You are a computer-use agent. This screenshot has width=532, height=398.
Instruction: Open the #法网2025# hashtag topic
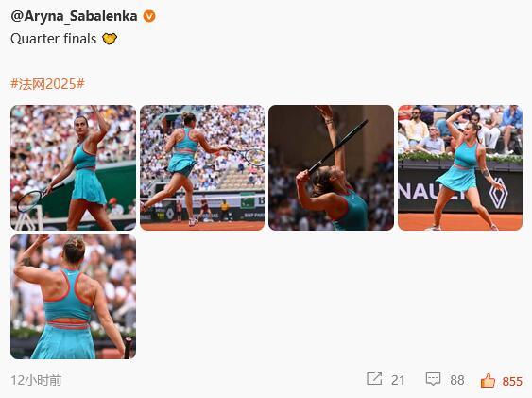(47, 84)
